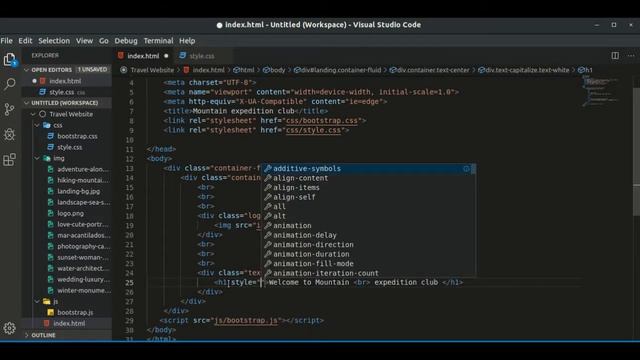Open sunset-woman-... image file
Image resolution: width=640 pixels, height=360 pixels.
click(67, 257)
